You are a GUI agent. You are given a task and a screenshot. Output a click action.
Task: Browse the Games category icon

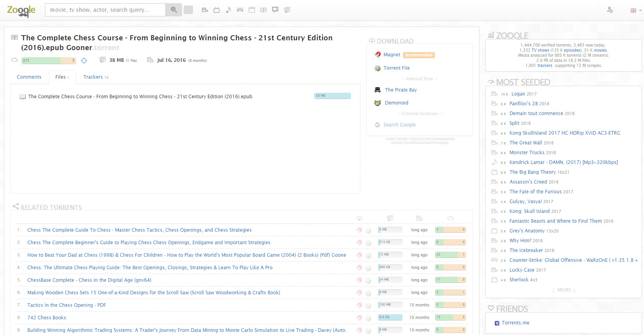[240, 10]
